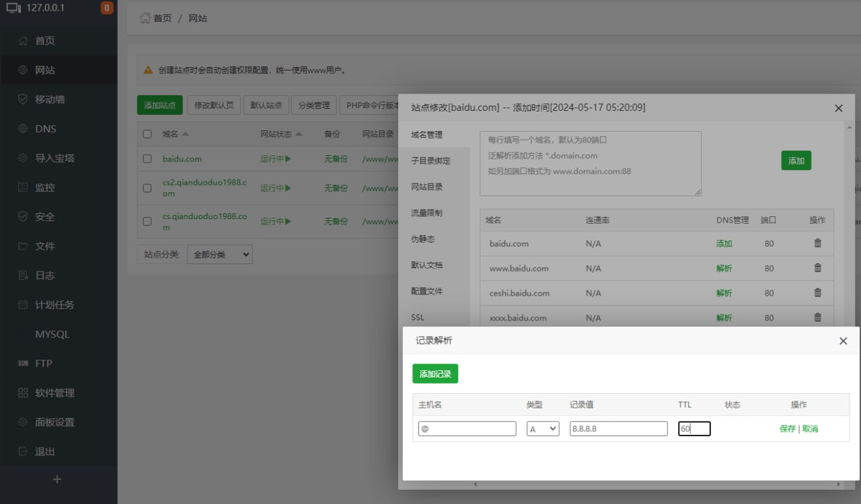Check the baidu.com site checkbox
Image resolution: width=861 pixels, height=504 pixels.
pyautogui.click(x=147, y=159)
